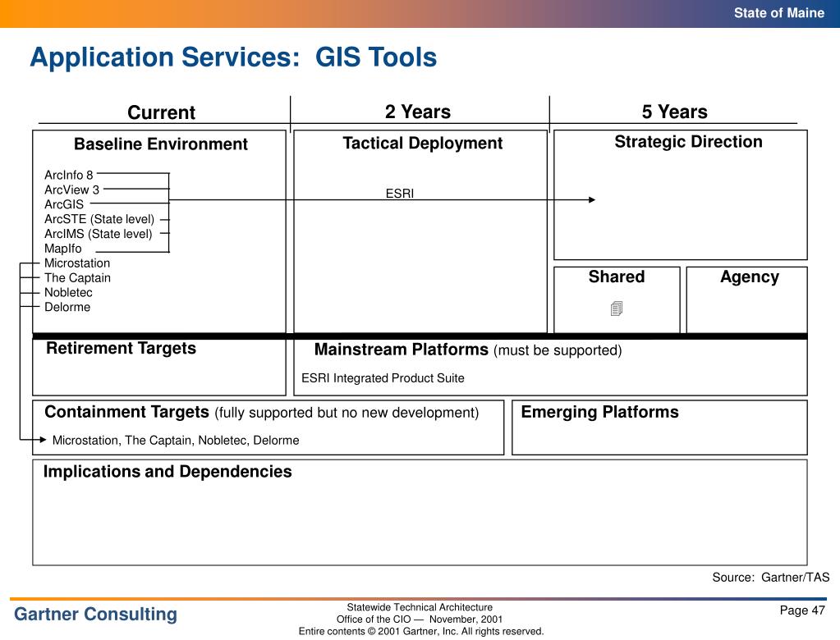
Task: Select the 'ArcSTE (State level)' entry
Action: coord(99,219)
